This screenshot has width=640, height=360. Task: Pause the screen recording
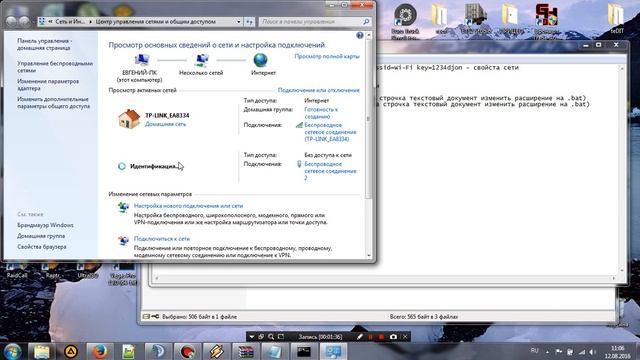click(371, 337)
